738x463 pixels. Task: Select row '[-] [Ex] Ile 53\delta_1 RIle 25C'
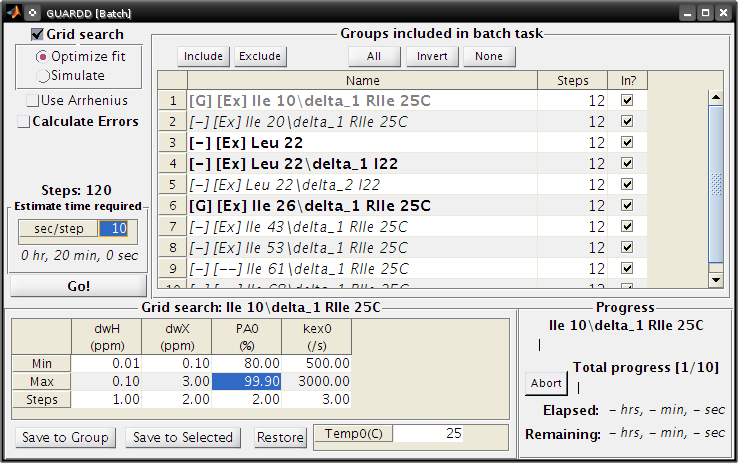362,247
